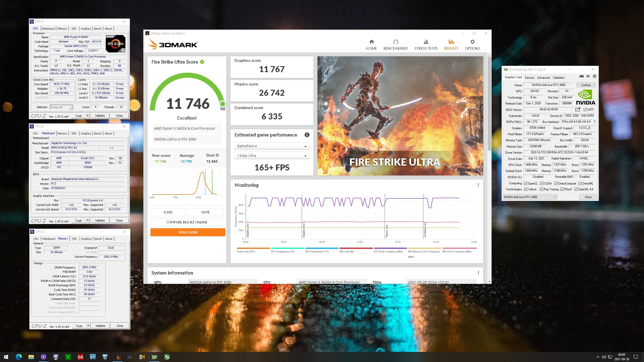644x362 pixels.
Task: Open SPD tab in the CPU-Z Mainboard window
Action: click(74, 133)
